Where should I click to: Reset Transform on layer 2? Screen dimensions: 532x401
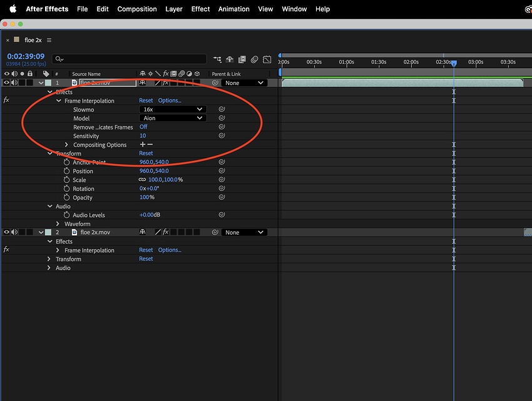point(146,259)
